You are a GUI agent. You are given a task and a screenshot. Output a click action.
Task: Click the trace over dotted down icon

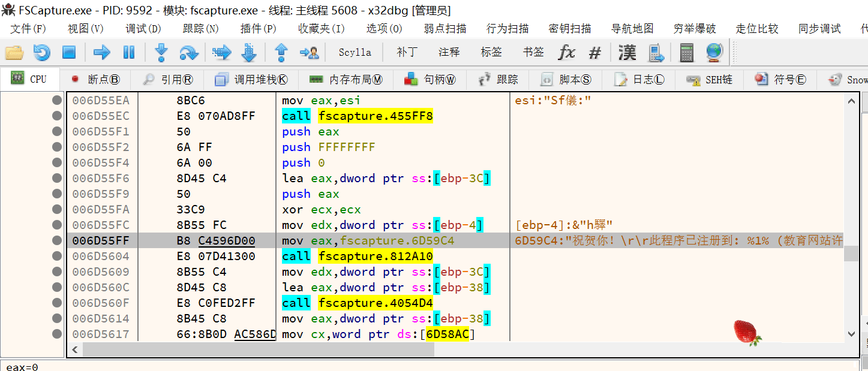[x=249, y=53]
